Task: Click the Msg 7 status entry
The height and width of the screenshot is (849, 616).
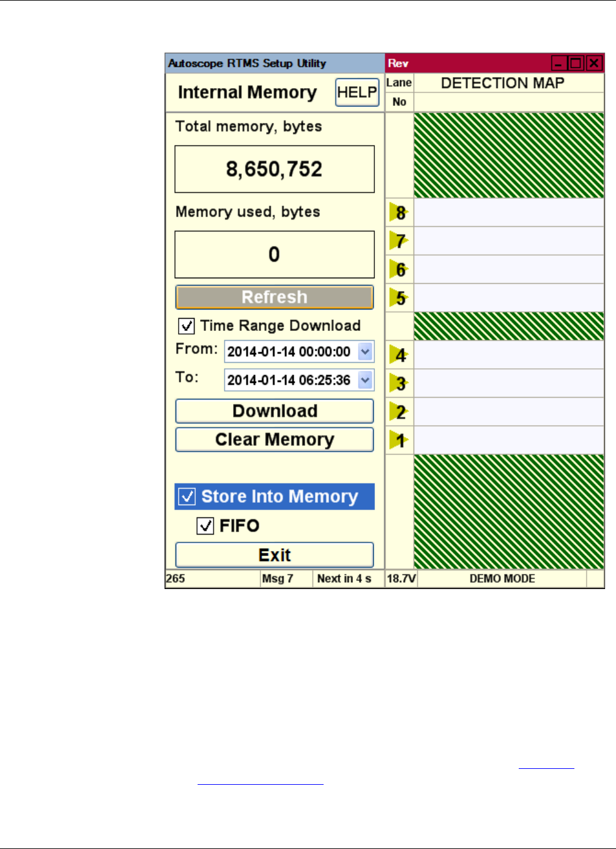Action: coord(278,579)
